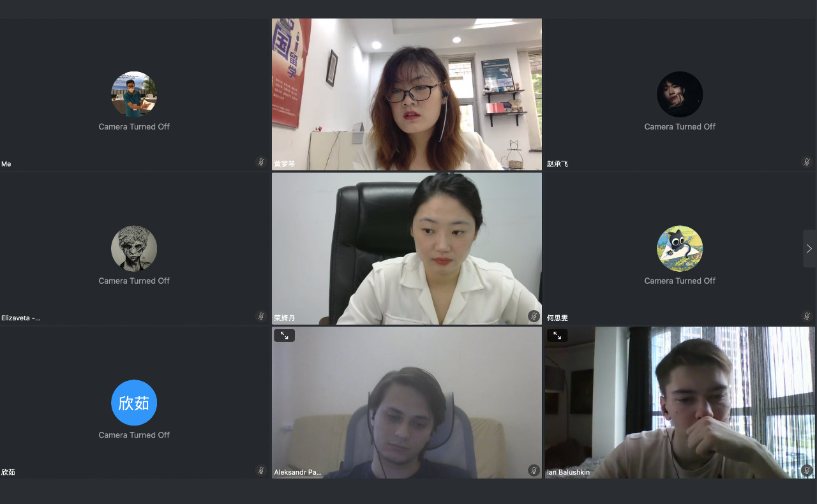The width and height of the screenshot is (817, 504).
Task: Click the muted mic icon on Elizaveta's tile
Action: (260, 316)
